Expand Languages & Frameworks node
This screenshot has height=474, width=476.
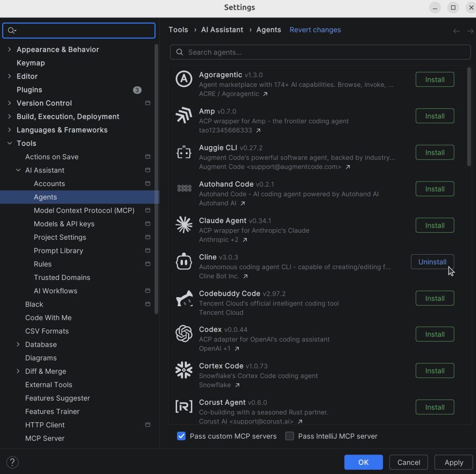(x=9, y=130)
